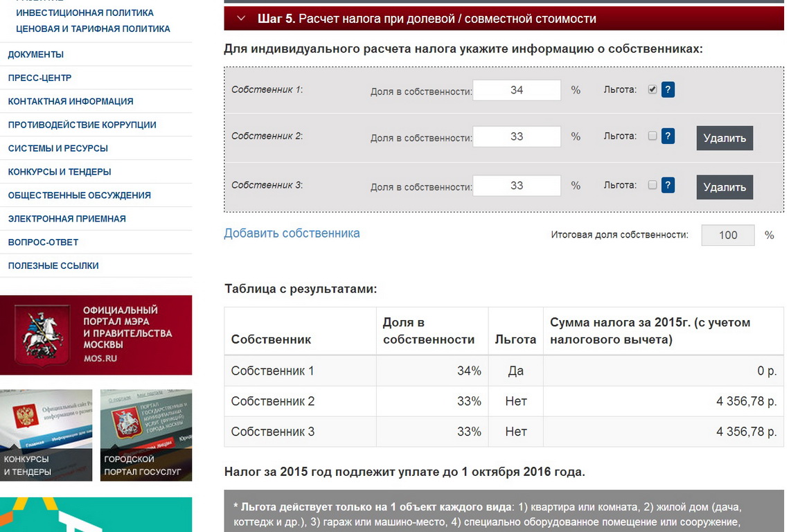Open Ценовая и тарифная политика link
Screen dimensions: 791x532
(x=93, y=29)
